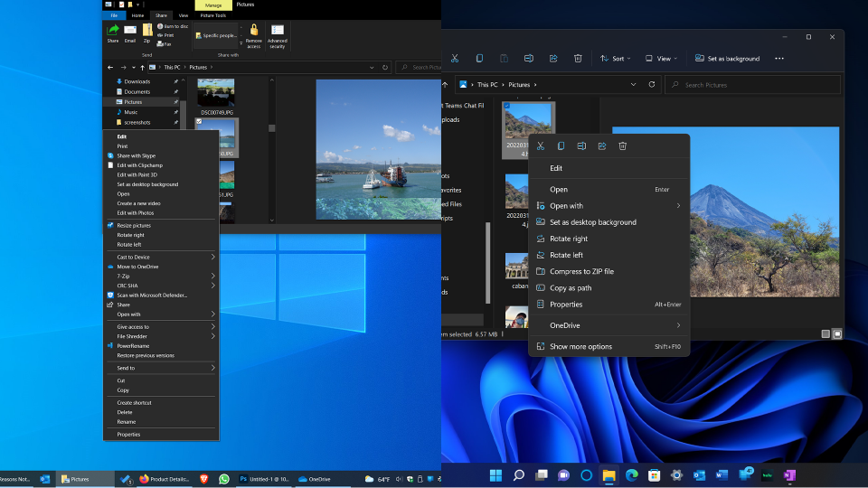Click the scissors Cut icon in the Windows 11 context menu

pyautogui.click(x=541, y=146)
